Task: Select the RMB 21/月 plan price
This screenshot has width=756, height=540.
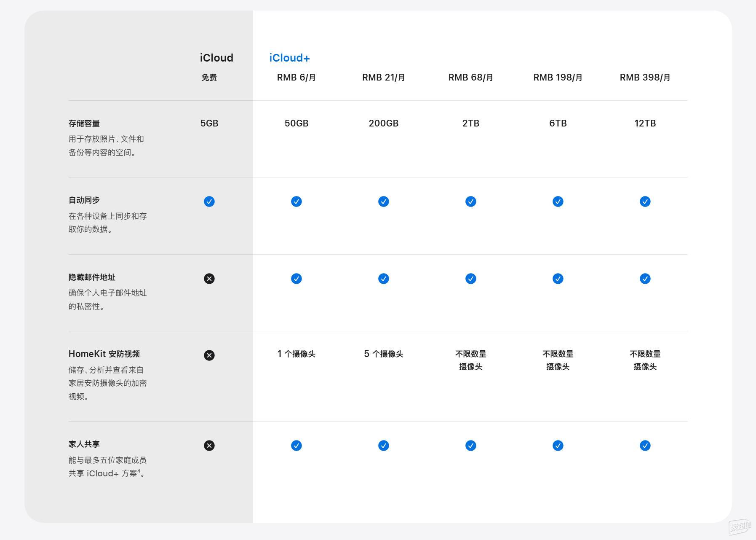Action: tap(384, 77)
